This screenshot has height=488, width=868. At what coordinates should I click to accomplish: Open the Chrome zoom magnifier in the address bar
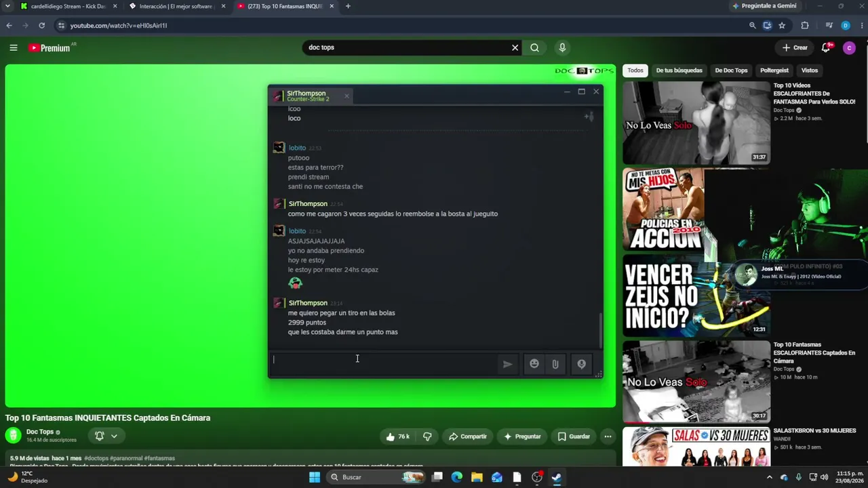pyautogui.click(x=752, y=26)
